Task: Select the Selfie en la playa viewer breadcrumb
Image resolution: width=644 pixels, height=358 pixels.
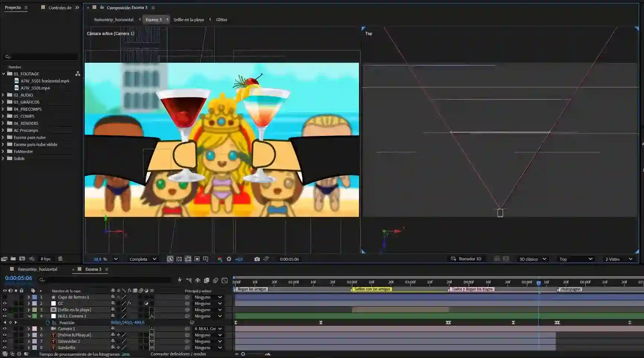Action: point(189,20)
